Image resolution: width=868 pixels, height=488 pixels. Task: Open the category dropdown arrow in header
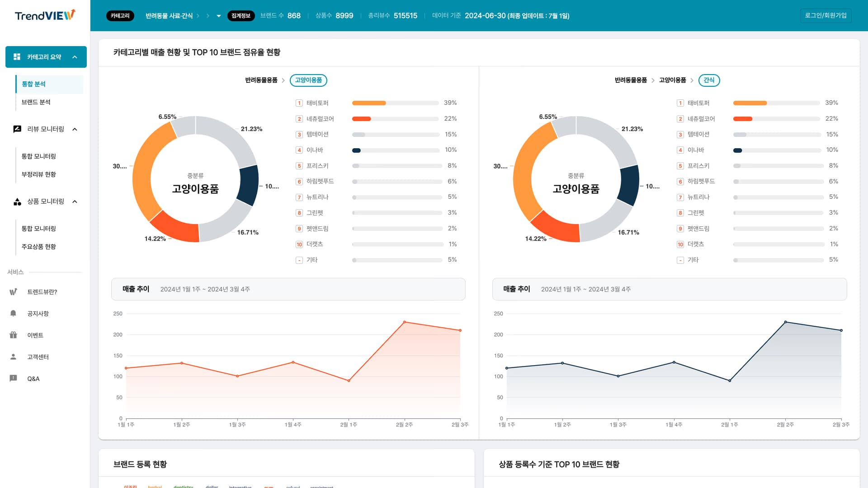point(219,16)
